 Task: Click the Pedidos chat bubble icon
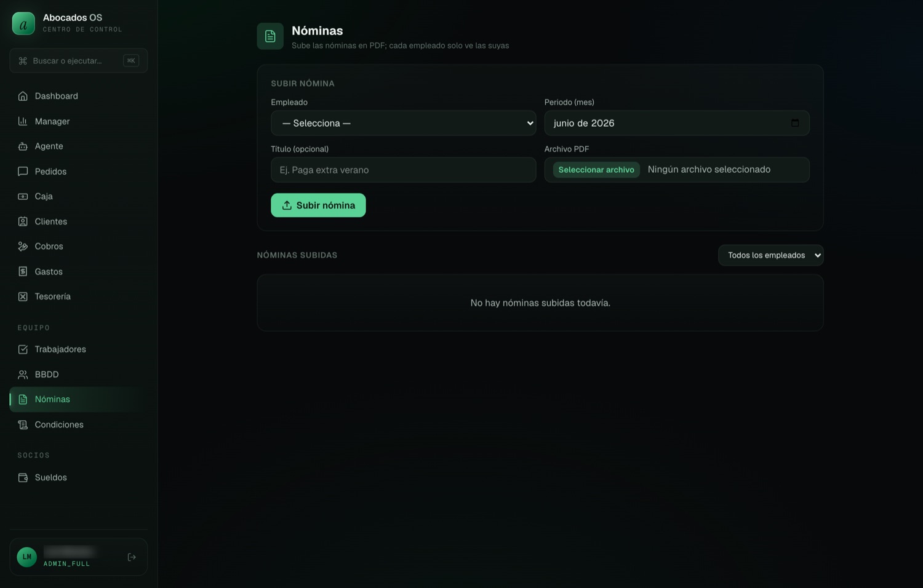coord(23,172)
